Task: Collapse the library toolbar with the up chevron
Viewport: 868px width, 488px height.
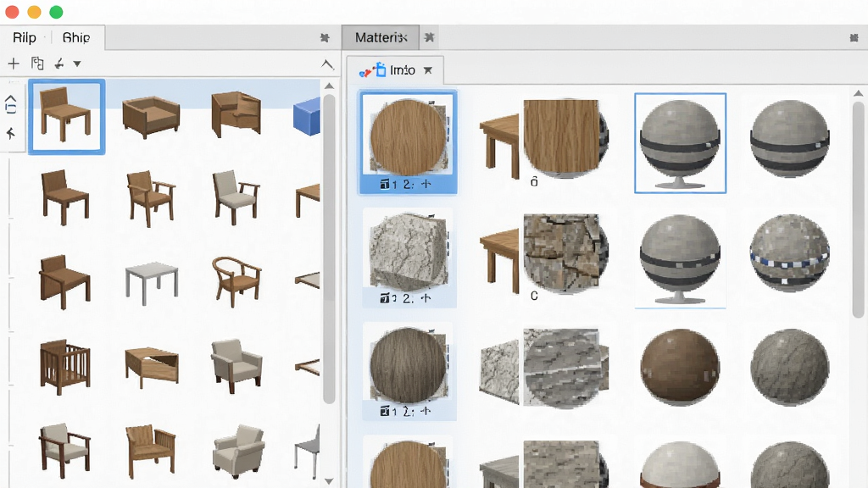Action: tap(327, 64)
